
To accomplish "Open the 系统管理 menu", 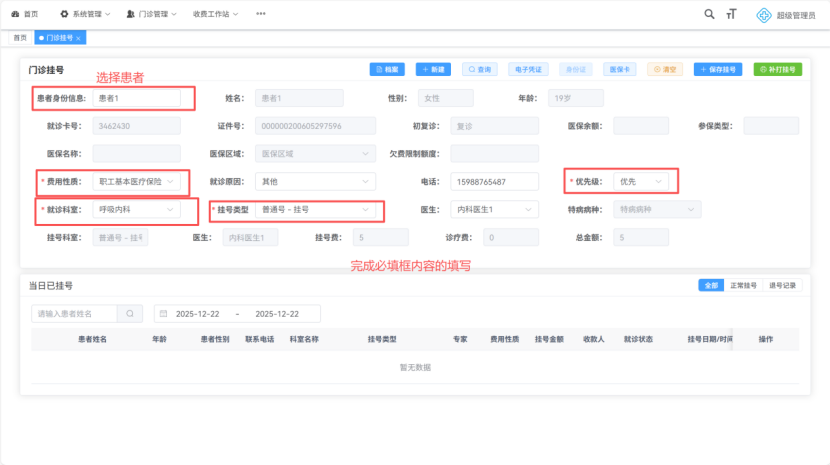I will [85, 14].
